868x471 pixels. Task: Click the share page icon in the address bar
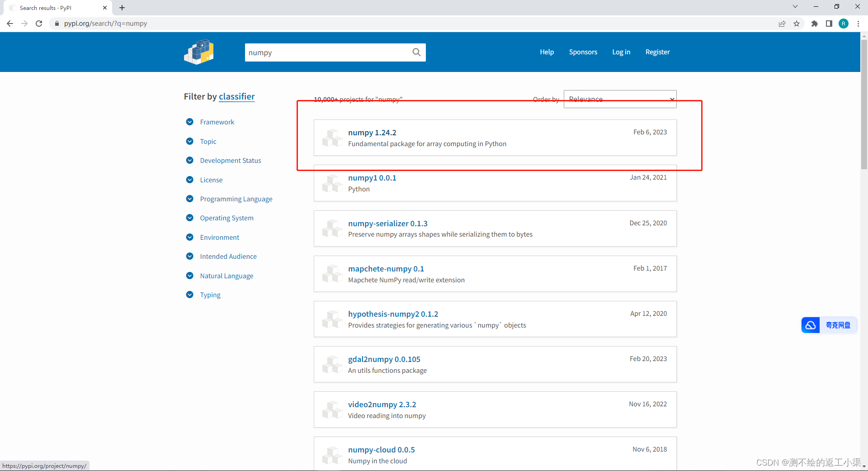[782, 24]
